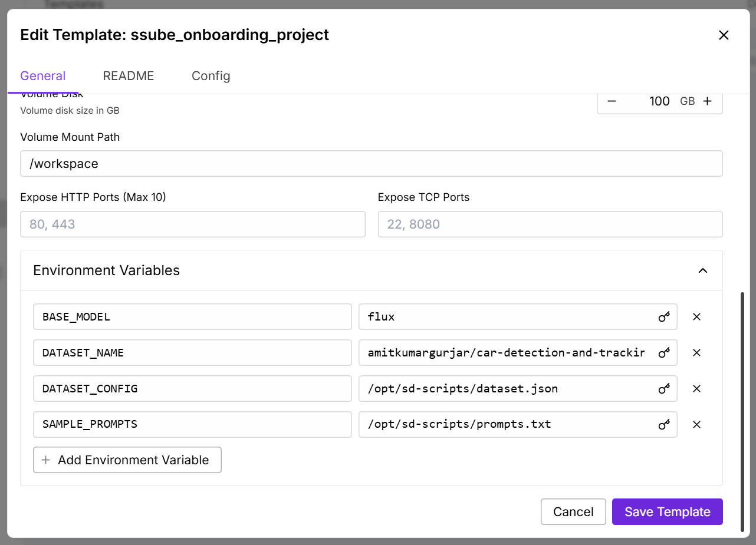Switch to the README tab

128,76
